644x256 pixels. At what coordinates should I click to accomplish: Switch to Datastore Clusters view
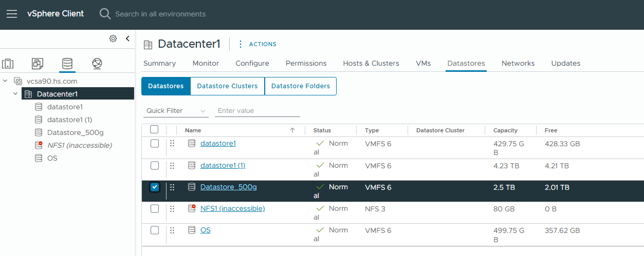click(227, 86)
